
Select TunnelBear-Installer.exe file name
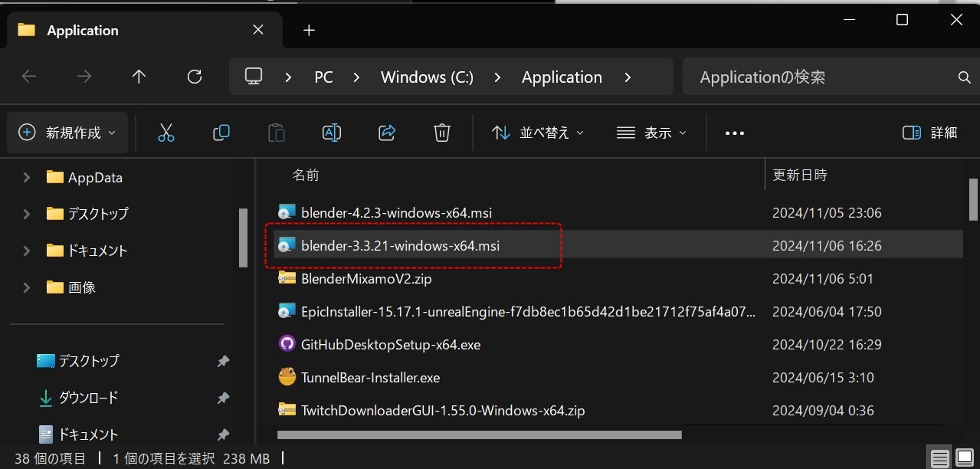(x=370, y=378)
